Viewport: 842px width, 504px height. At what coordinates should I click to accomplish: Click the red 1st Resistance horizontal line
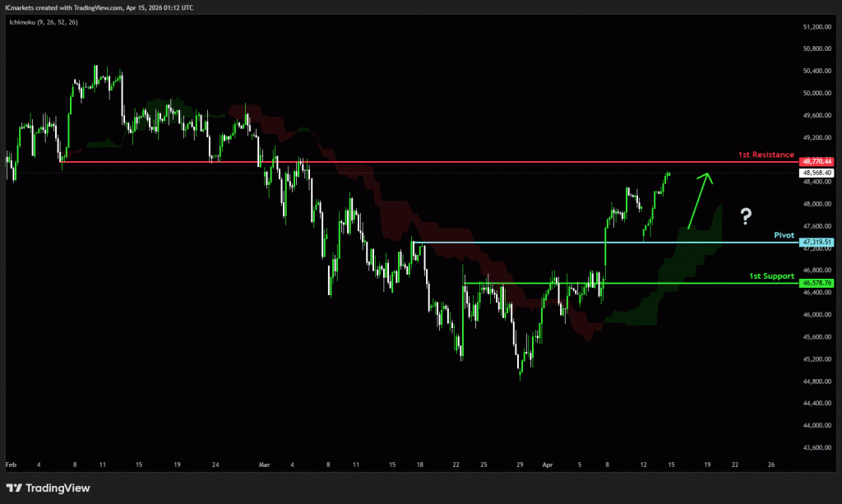[x=411, y=162]
